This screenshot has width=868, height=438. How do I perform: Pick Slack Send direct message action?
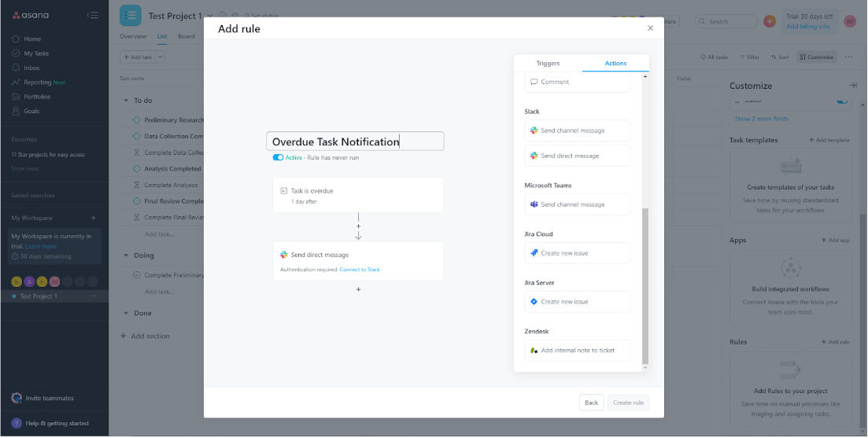pyautogui.click(x=578, y=156)
